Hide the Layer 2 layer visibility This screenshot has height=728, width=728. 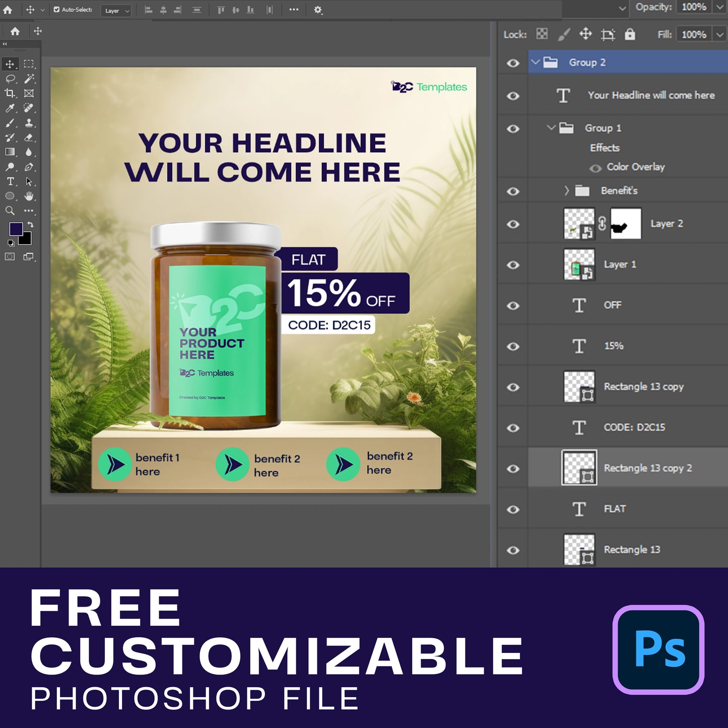(x=513, y=224)
